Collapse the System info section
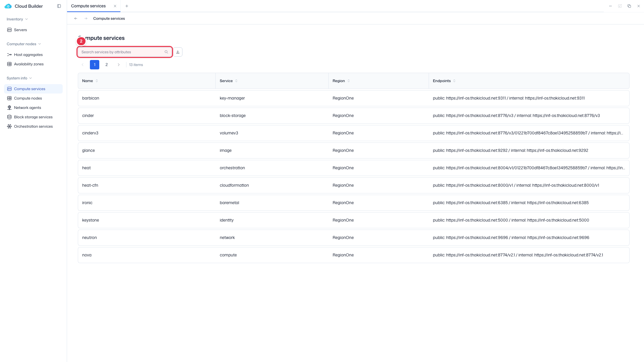 (x=19, y=78)
